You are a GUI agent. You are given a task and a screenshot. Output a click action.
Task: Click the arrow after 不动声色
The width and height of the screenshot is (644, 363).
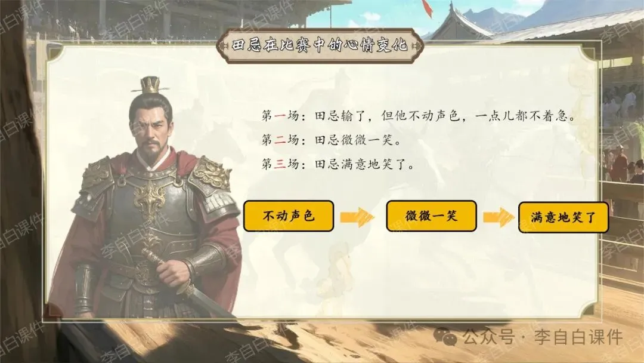[x=357, y=217]
